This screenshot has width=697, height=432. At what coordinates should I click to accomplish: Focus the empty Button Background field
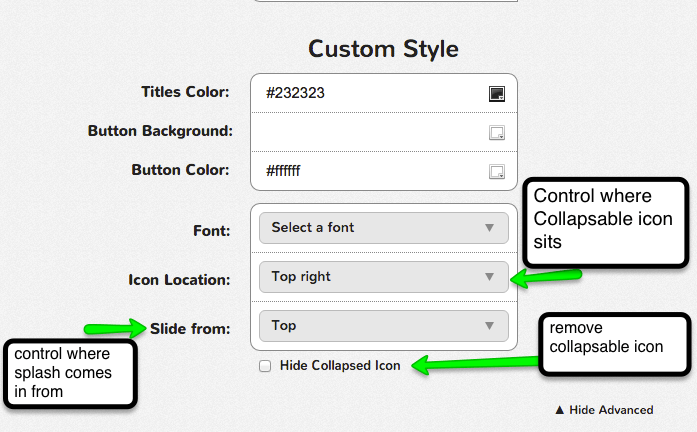(x=370, y=132)
